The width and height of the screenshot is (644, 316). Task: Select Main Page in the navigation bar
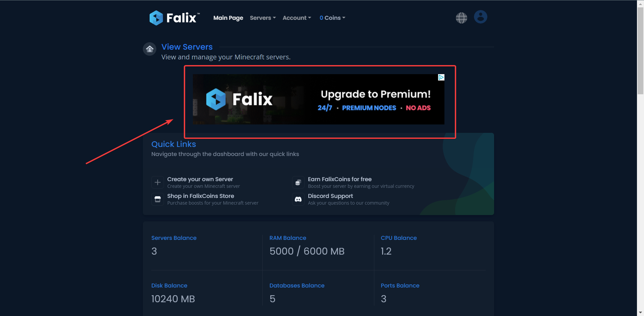228,18
